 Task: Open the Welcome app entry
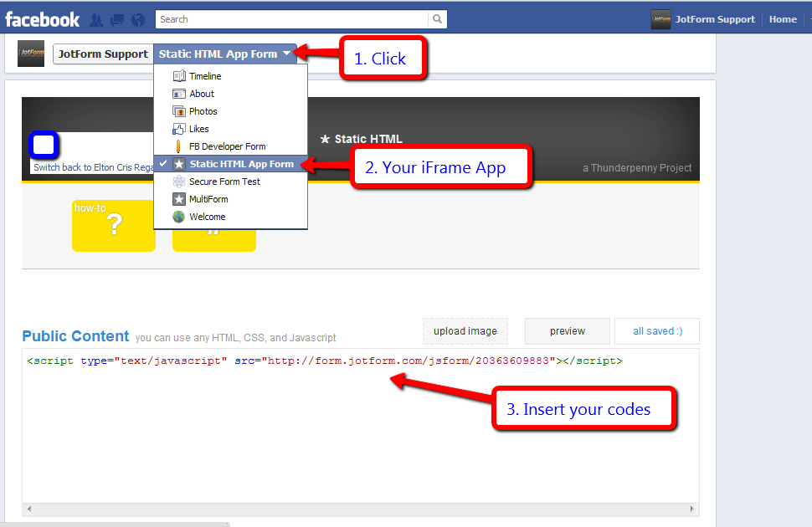(x=208, y=217)
